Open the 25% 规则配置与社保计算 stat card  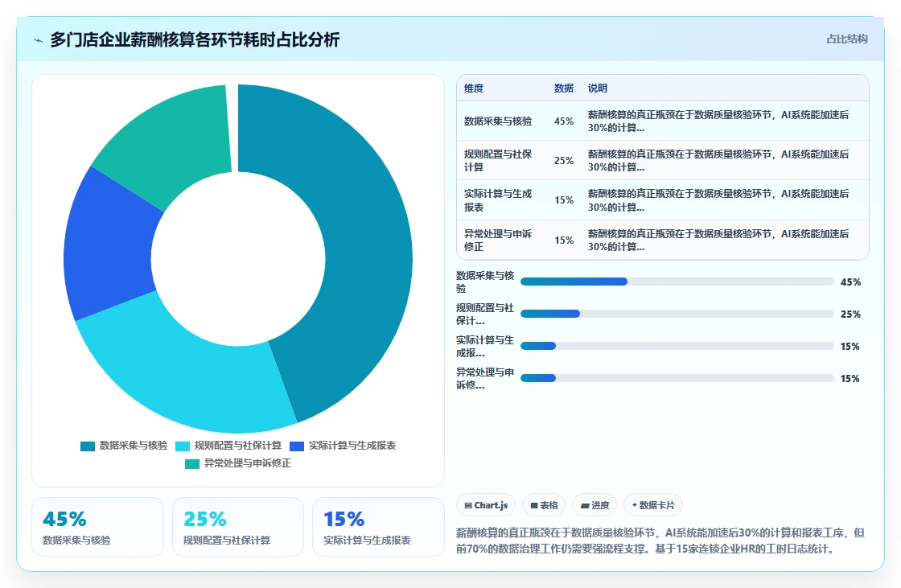238,527
